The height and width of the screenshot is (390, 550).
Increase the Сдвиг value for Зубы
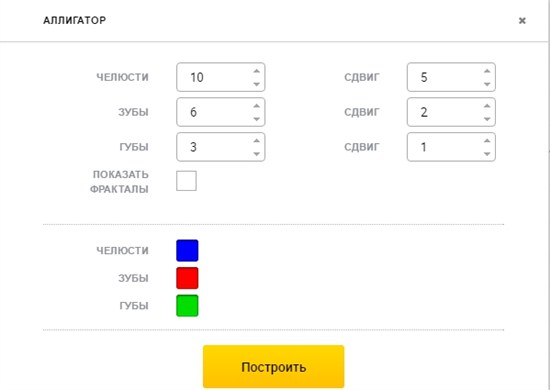[x=487, y=106]
